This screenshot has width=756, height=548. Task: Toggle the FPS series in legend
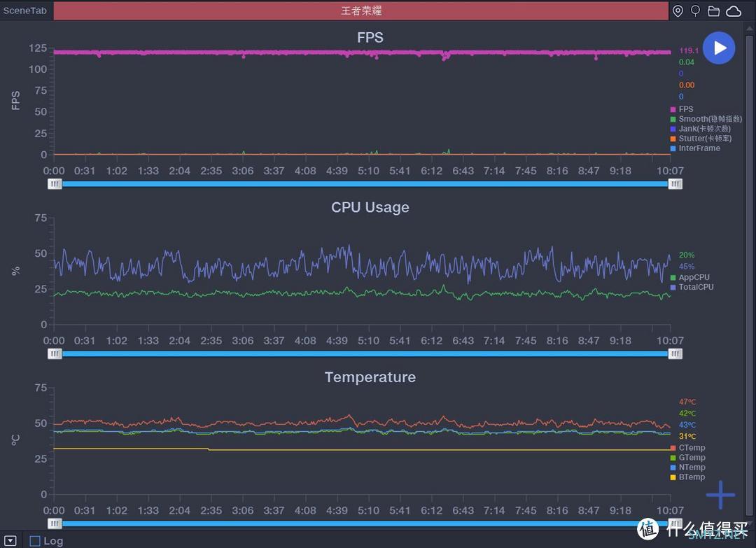(682, 109)
